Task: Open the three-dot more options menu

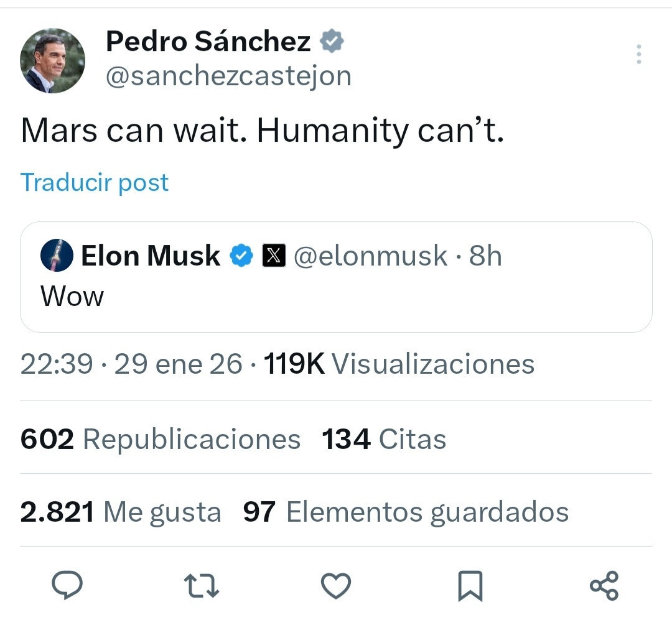Action: pos(638,55)
